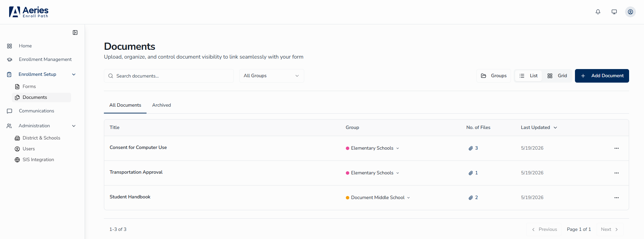644x239 pixels.
Task: Click the magnifier icon in search box
Action: coord(111,76)
